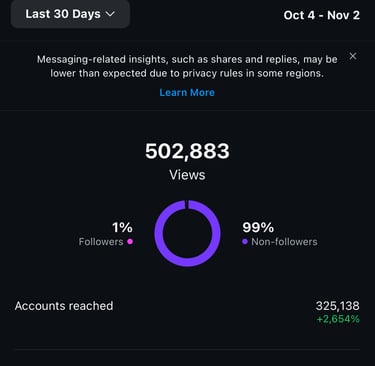Screen dimensions: 375x366
Task: Click the pink Followers legend dot
Action: pos(130,242)
